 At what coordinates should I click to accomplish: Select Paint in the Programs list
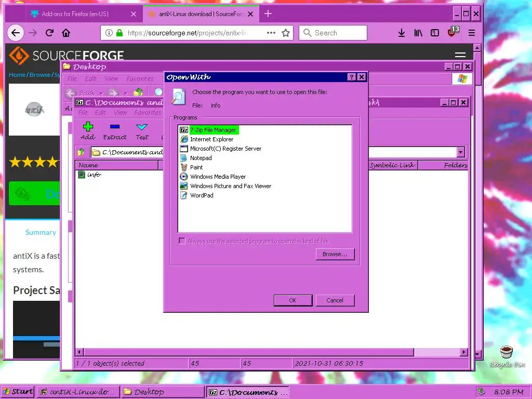point(196,167)
